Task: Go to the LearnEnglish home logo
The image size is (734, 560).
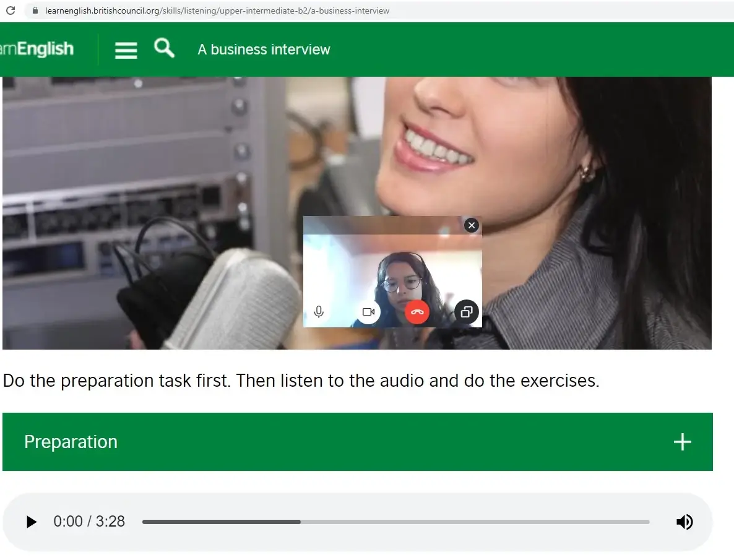Action: pyautogui.click(x=37, y=50)
